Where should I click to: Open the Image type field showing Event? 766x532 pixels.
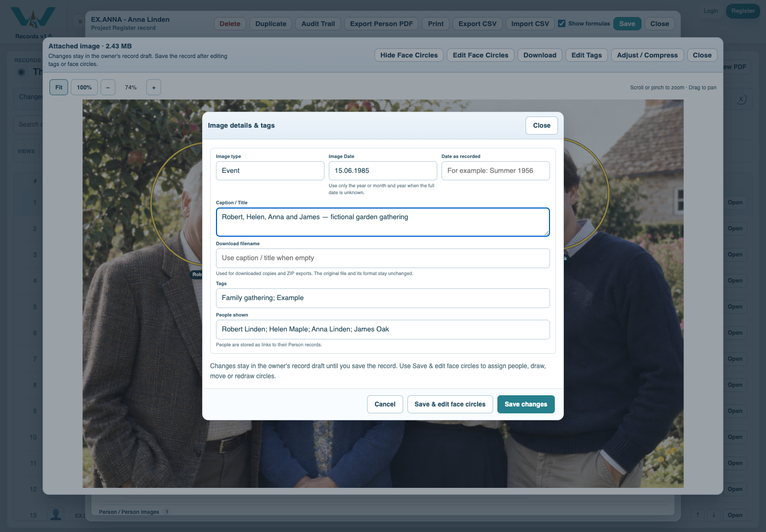point(270,171)
